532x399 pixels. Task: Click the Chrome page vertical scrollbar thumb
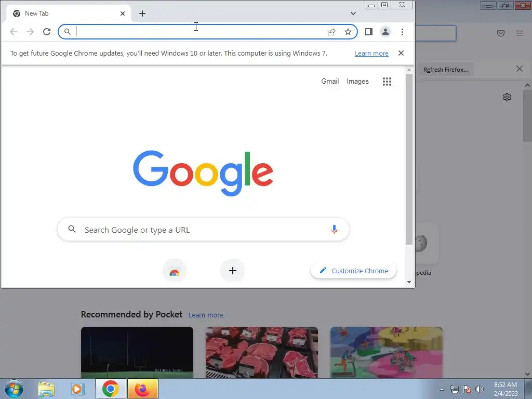tap(409, 159)
